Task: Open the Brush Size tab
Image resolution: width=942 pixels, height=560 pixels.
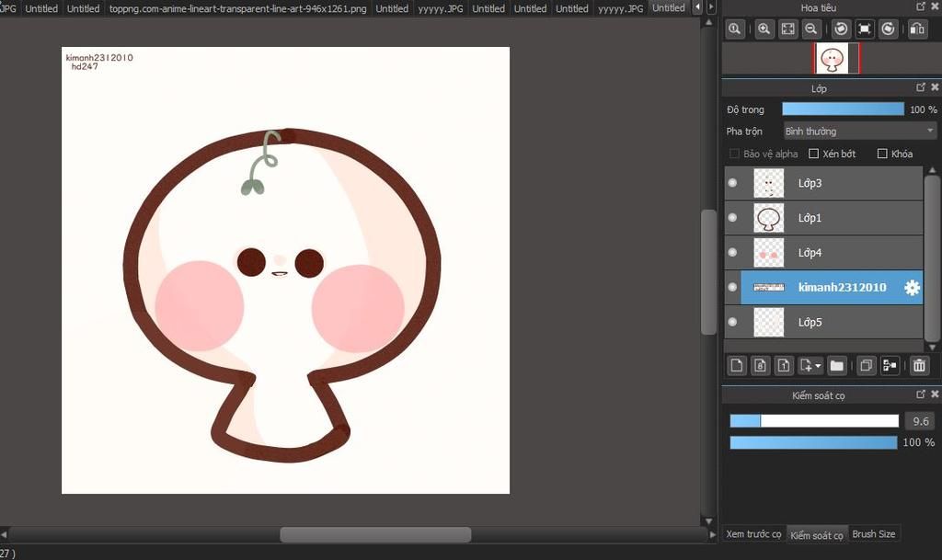Action: click(x=874, y=533)
